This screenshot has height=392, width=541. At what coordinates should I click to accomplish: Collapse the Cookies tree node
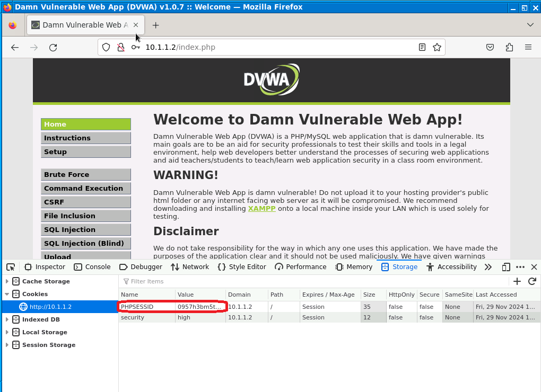point(7,294)
